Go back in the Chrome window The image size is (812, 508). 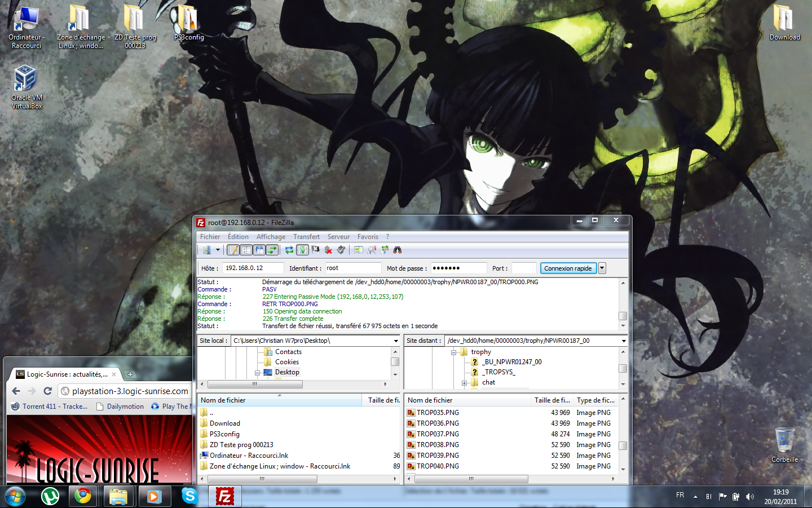16,391
